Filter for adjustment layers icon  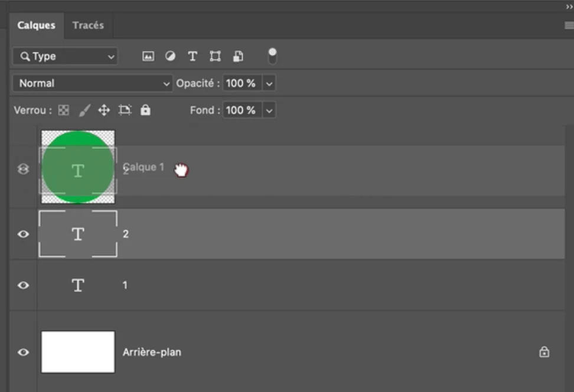click(x=170, y=56)
